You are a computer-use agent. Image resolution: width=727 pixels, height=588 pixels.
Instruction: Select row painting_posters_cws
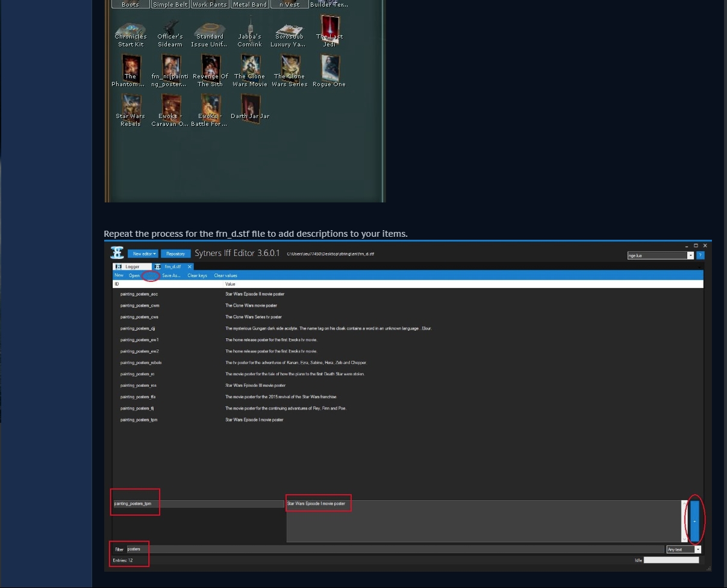pos(408,317)
